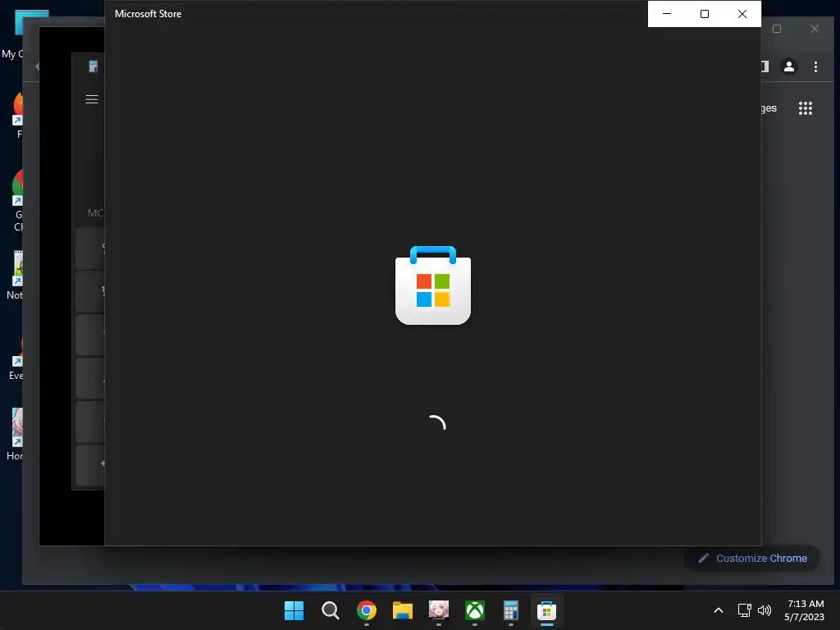Screen dimensions: 840x630
Task: Open taskbar Search magnifier
Action: (330, 610)
